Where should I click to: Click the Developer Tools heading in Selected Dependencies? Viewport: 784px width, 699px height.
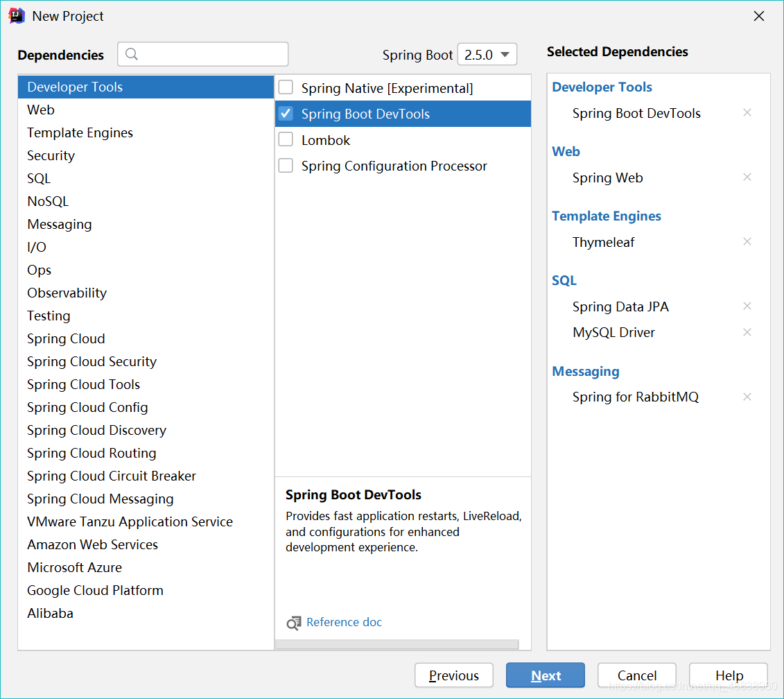tap(602, 87)
